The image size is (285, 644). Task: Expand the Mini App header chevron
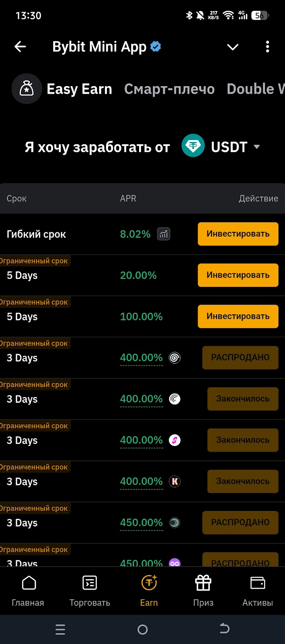[233, 47]
